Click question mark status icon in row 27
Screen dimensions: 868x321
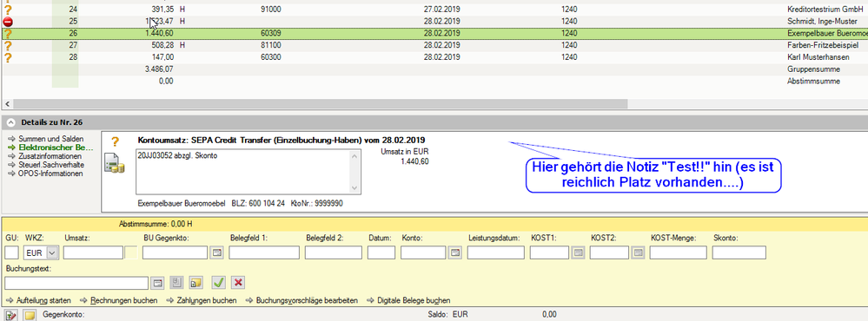8,45
